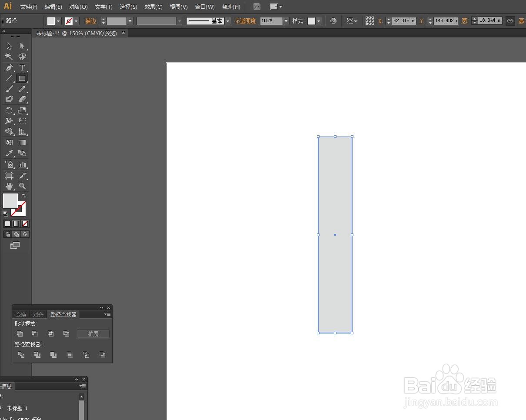The image size is (526, 420).
Task: Choose the Line Segment tool
Action: pos(9,78)
